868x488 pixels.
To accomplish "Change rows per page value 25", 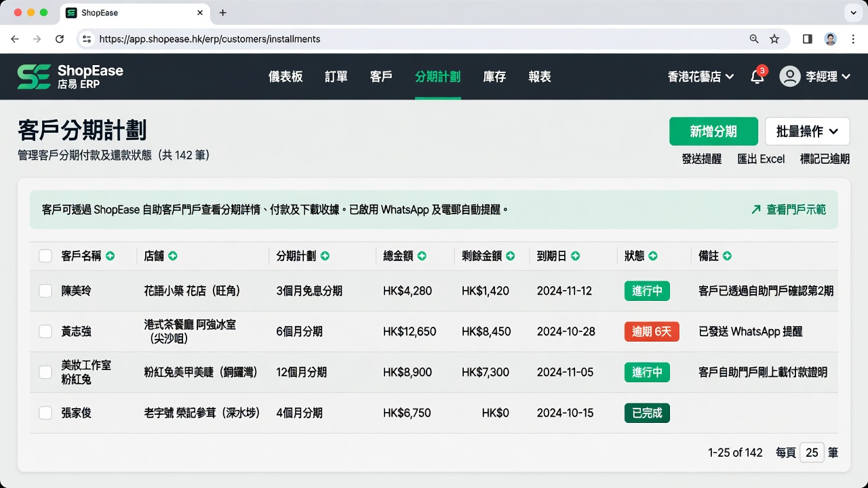I will pos(812,453).
